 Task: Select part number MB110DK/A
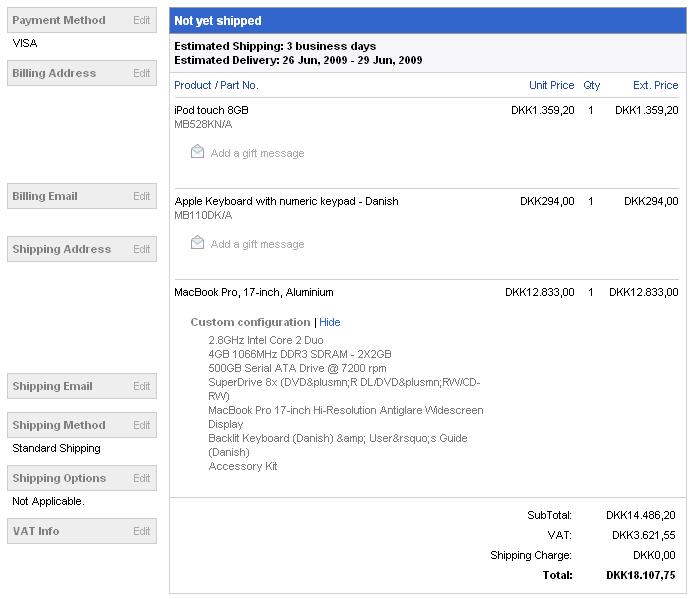(x=203, y=215)
